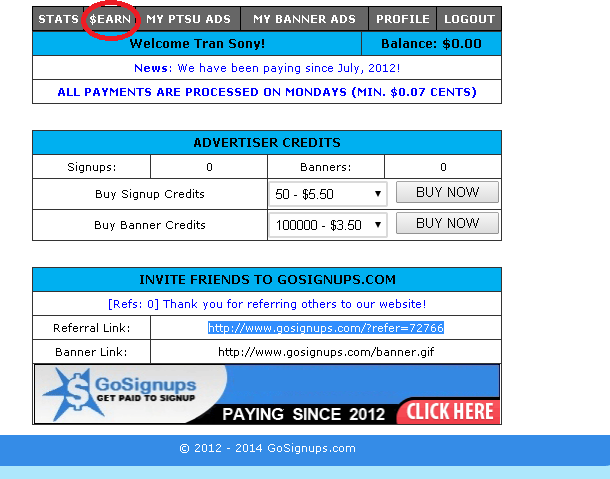This screenshot has width=610, height=479.
Task: Click the ADVERTISER CREDITS header
Action: pyautogui.click(x=267, y=143)
